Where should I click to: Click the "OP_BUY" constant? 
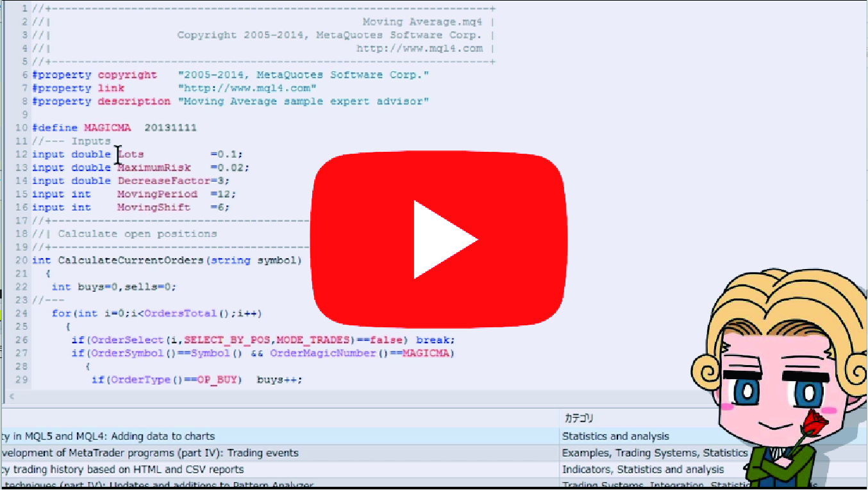point(217,380)
